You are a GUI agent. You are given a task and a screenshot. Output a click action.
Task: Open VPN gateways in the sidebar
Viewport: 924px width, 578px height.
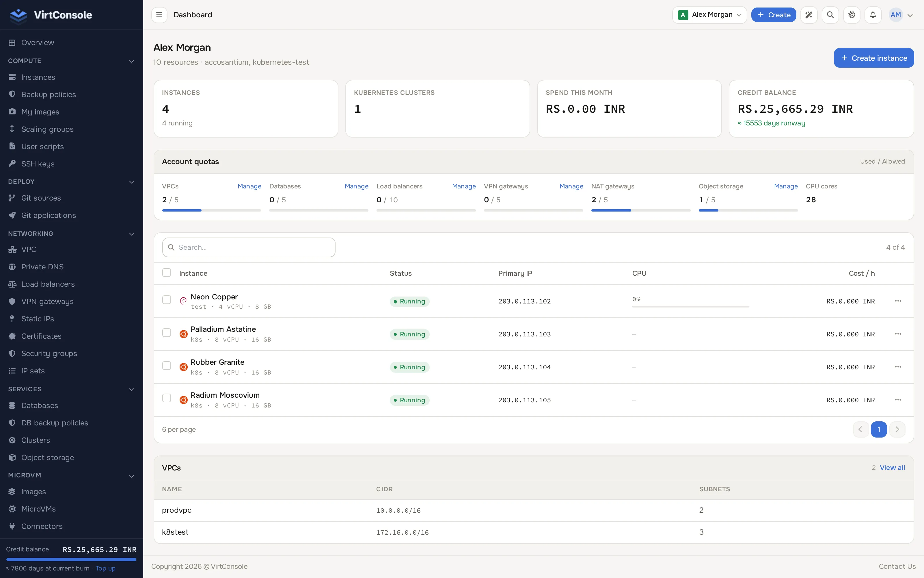pos(47,302)
